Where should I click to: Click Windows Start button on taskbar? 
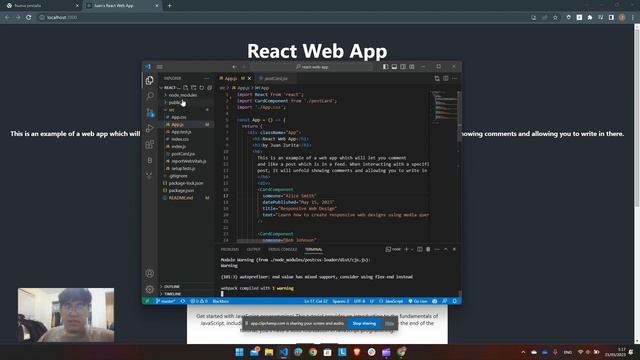click(240, 352)
